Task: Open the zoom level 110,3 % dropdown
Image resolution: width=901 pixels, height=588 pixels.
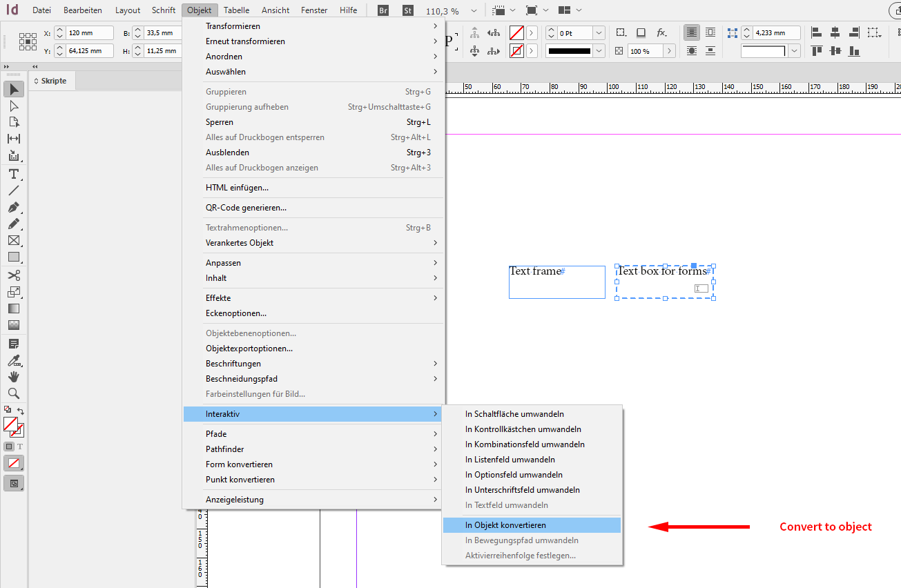Action: click(x=472, y=11)
